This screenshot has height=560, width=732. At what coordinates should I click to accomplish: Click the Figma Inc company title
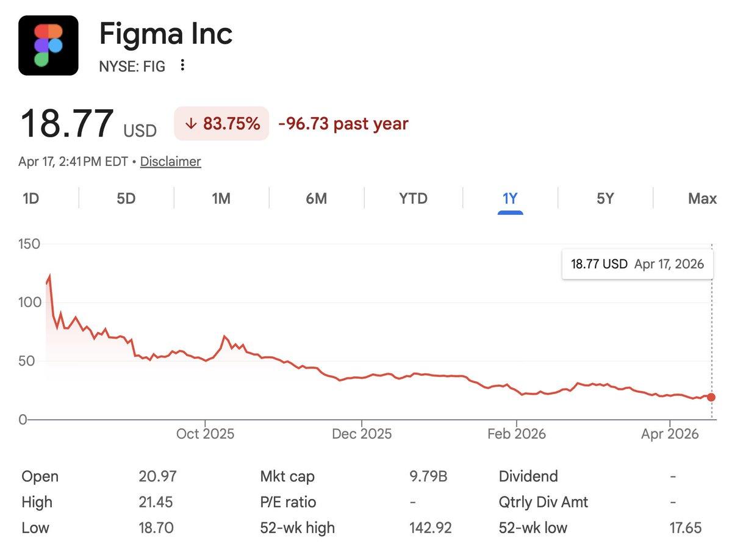(x=166, y=34)
